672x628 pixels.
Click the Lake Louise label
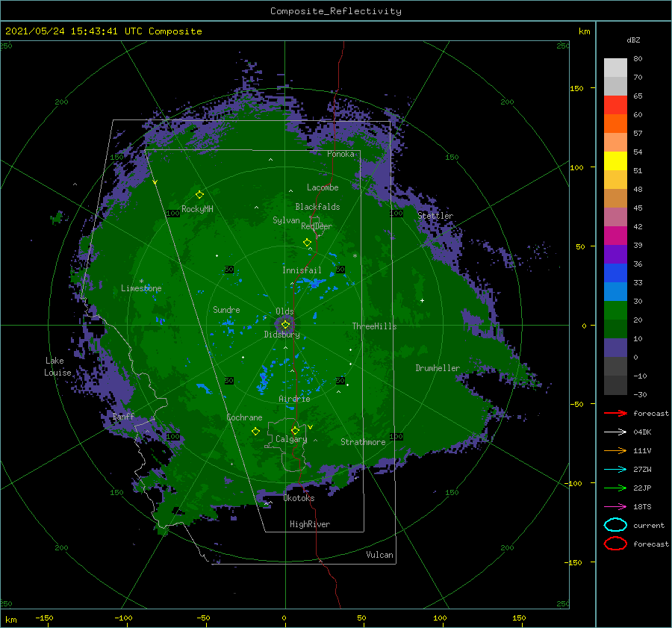57,367
